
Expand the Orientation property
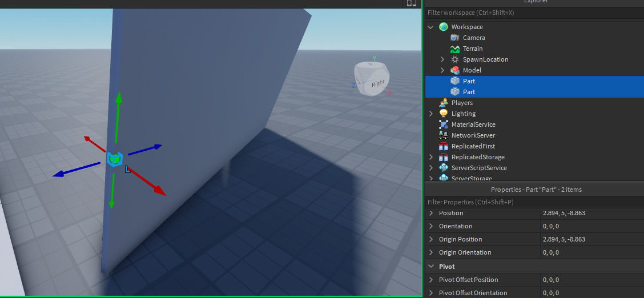431,226
